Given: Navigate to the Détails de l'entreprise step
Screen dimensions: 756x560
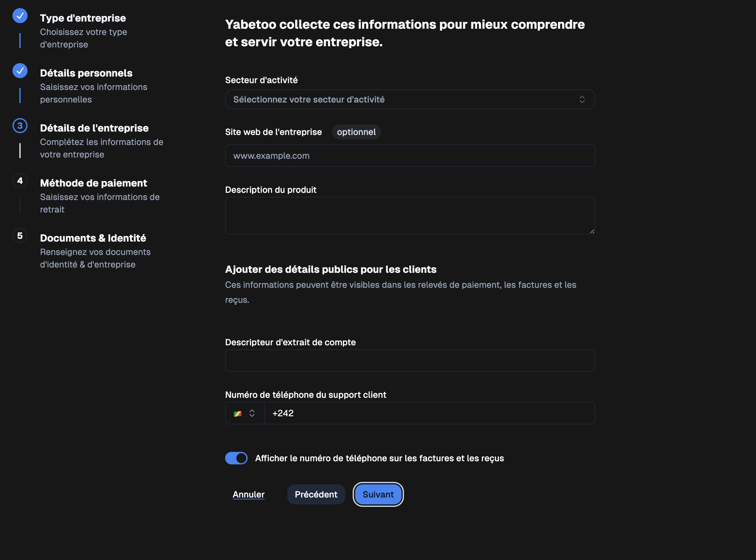Looking at the screenshot, I should pos(94,128).
